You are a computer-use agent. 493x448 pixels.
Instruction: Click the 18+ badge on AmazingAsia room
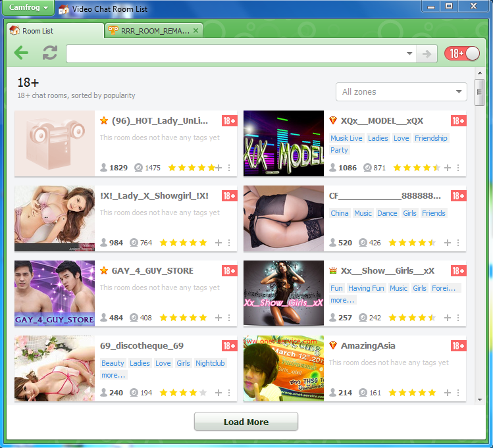pos(458,346)
